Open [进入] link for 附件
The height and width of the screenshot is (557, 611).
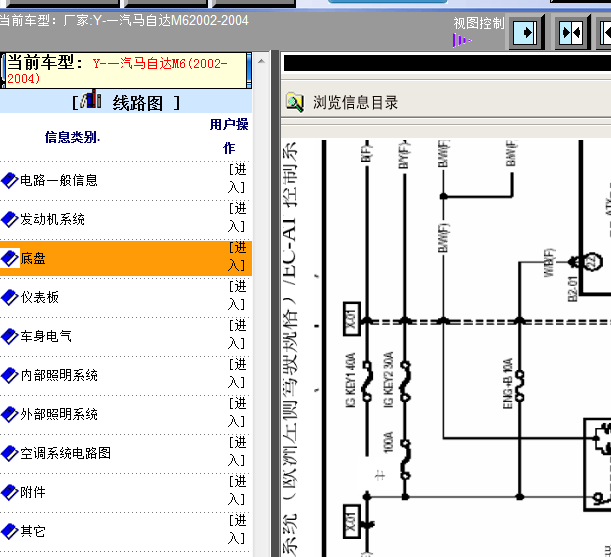(237, 490)
